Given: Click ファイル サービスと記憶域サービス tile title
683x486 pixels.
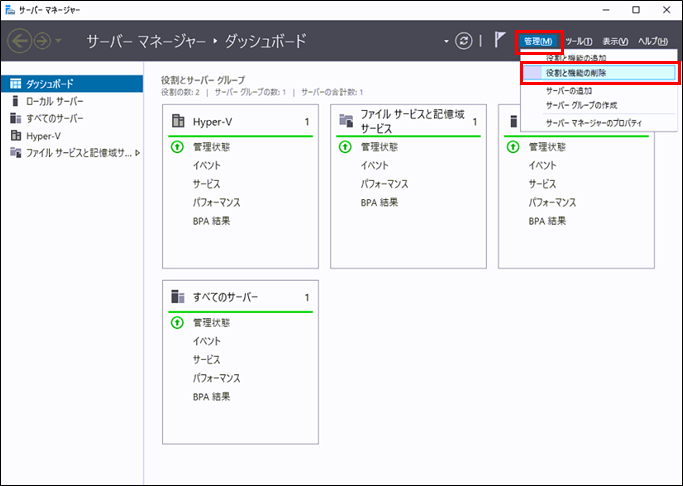Looking at the screenshot, I should pos(413,122).
